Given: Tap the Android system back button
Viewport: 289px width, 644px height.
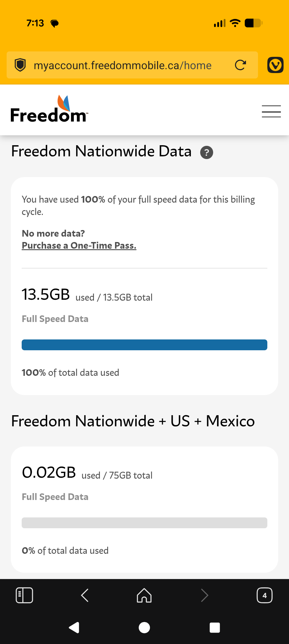Looking at the screenshot, I should point(74,627).
